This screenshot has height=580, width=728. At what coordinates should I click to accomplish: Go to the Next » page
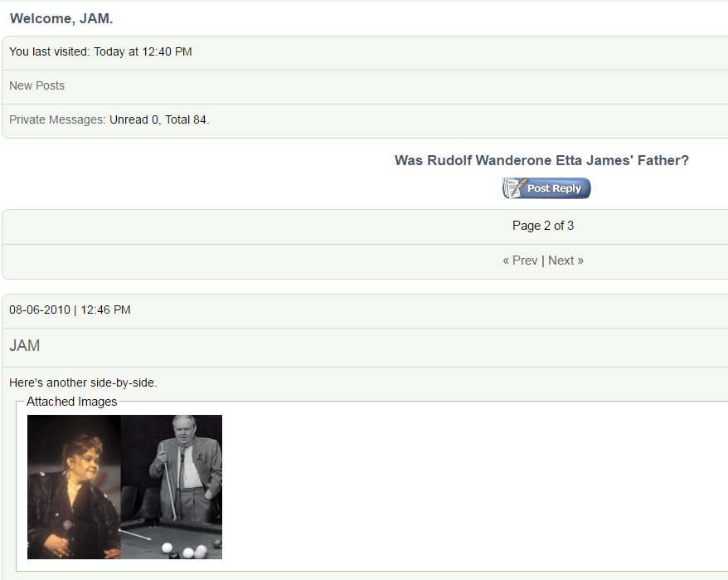566,261
